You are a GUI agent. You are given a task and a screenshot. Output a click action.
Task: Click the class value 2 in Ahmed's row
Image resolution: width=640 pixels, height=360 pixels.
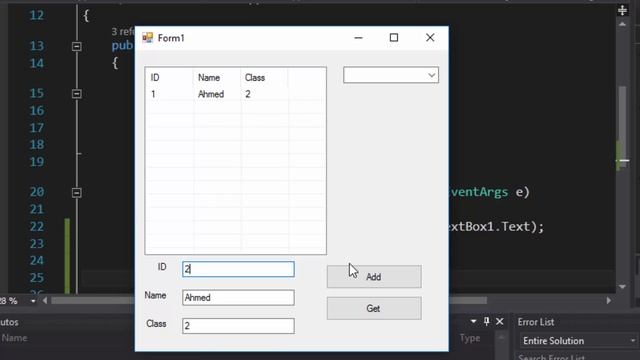pos(248,94)
